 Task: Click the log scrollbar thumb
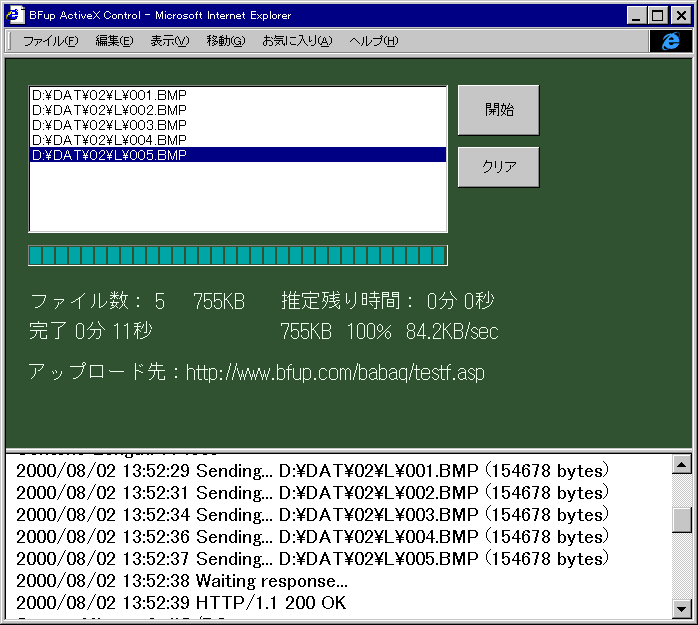(x=682, y=519)
